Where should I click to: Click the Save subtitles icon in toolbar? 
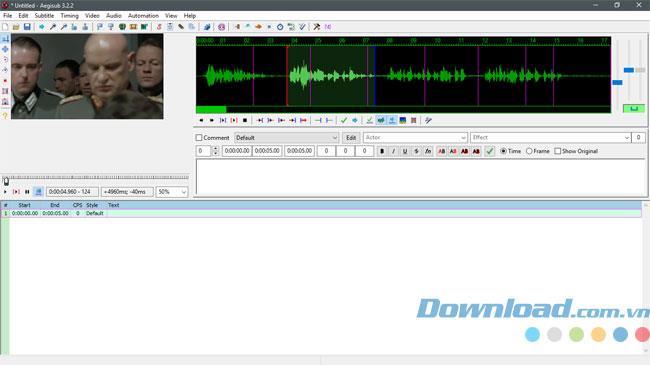[27, 27]
